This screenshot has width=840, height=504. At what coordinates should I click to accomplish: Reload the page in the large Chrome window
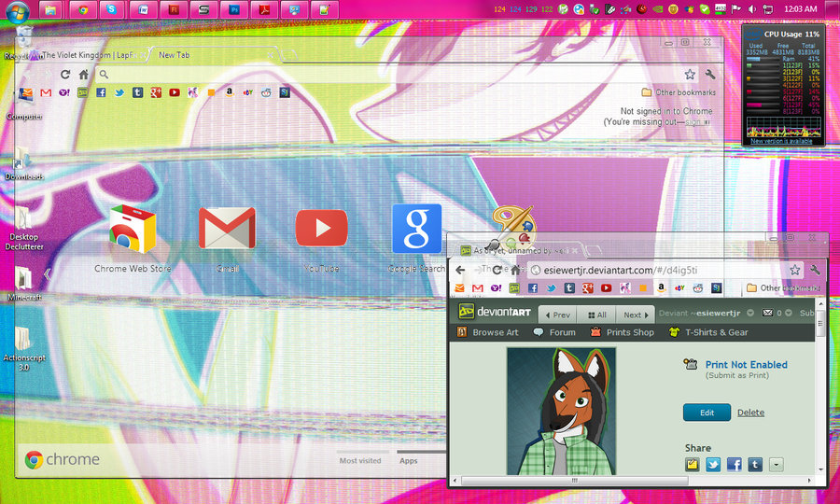(x=65, y=75)
